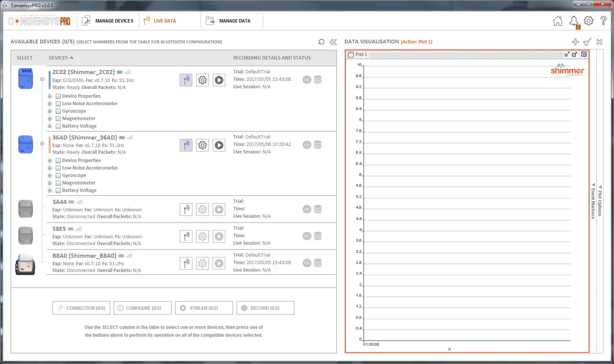Screen dimensions: 614x364
Task: Open the help question mark icon
Action: tap(603, 21)
